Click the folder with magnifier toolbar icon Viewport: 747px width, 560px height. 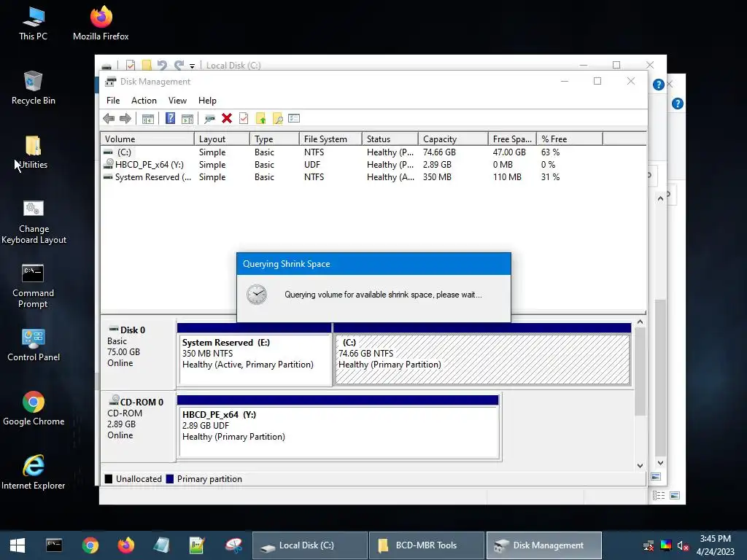click(278, 119)
